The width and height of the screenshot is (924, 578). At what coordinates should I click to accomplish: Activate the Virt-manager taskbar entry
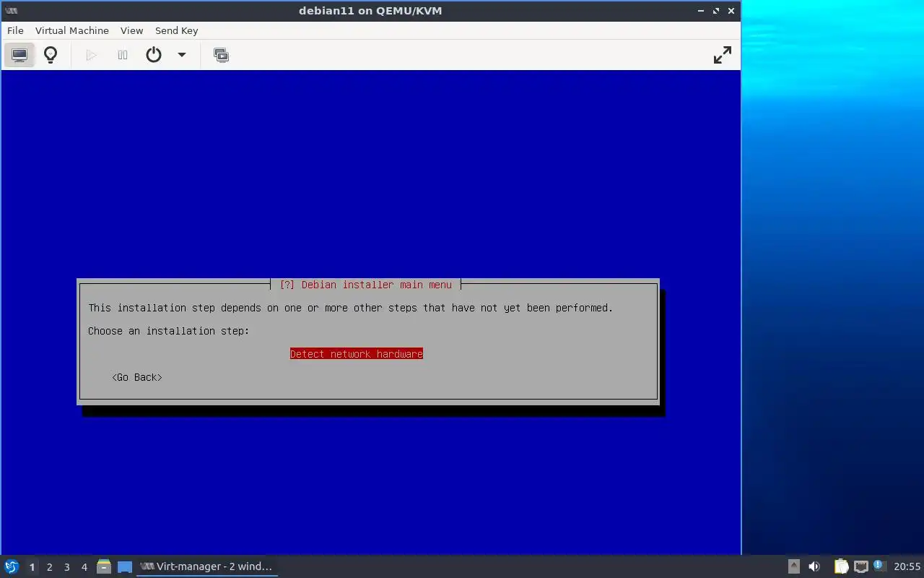point(207,566)
